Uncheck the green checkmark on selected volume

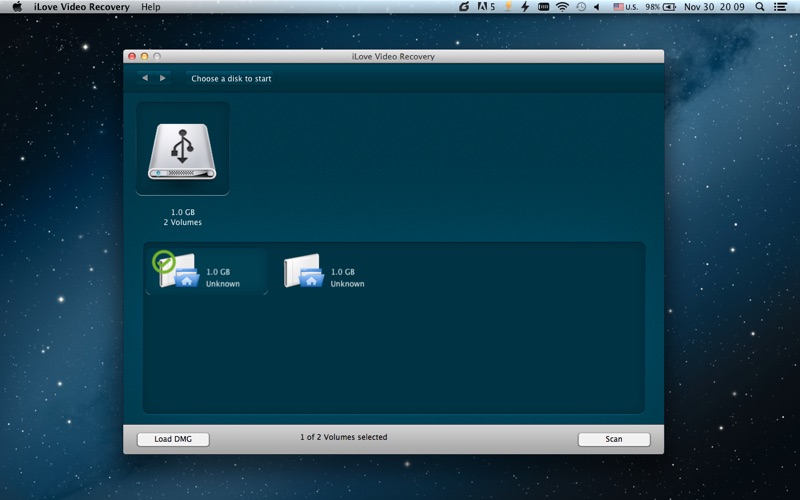[164, 262]
